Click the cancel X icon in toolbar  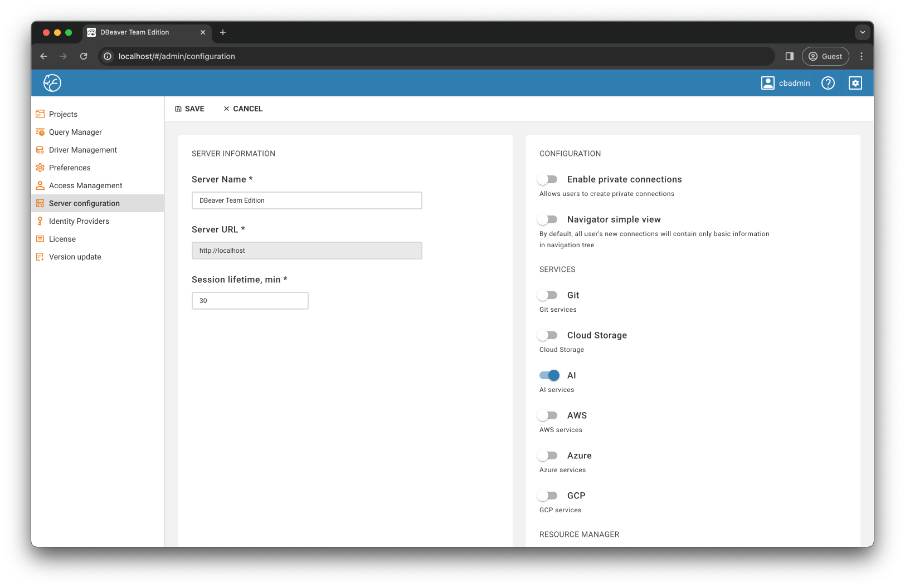pos(226,109)
